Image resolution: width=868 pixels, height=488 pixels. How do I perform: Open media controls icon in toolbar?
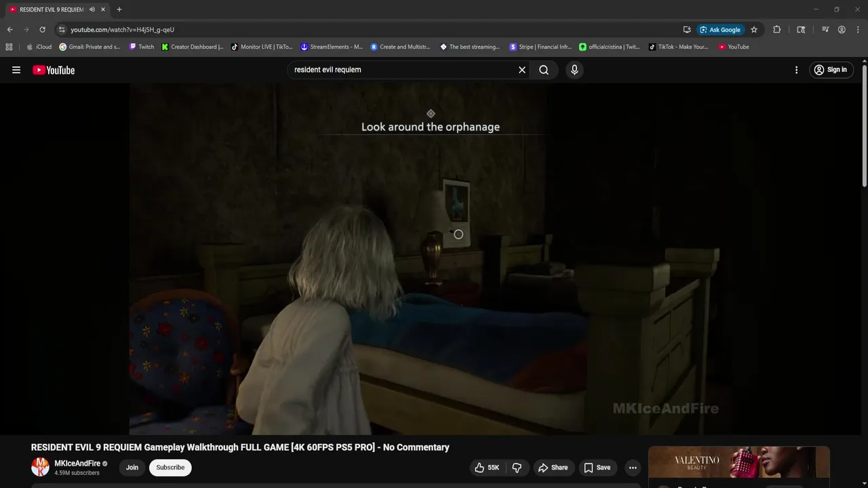[x=825, y=30]
